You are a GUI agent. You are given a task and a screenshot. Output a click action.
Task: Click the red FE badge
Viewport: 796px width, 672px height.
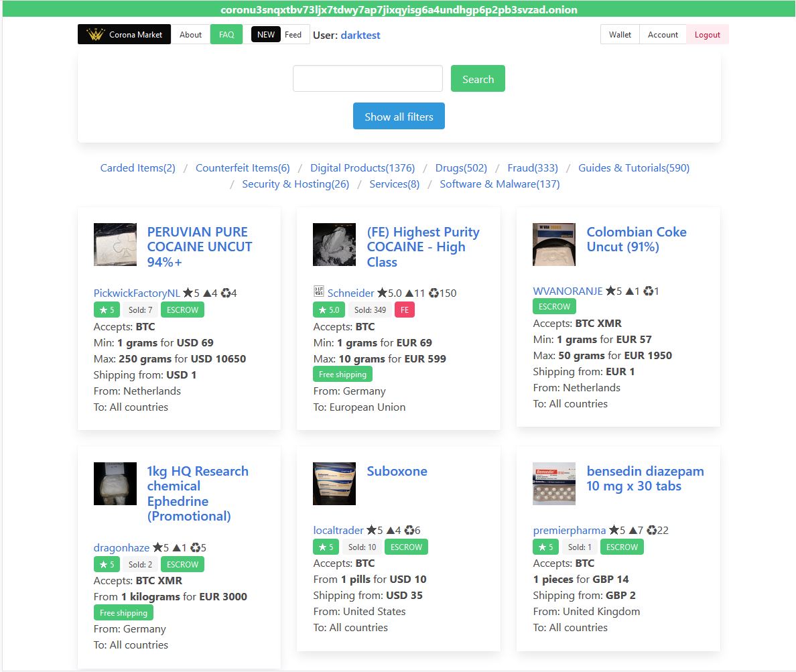tap(405, 310)
